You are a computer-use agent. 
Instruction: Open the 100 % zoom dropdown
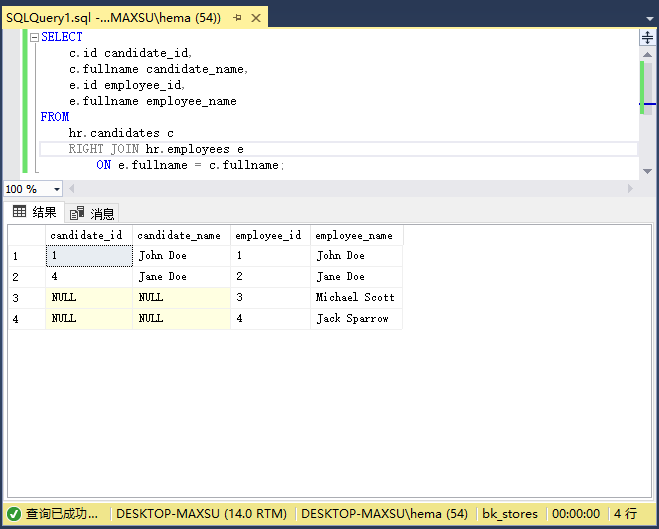pyautogui.click(x=57, y=189)
